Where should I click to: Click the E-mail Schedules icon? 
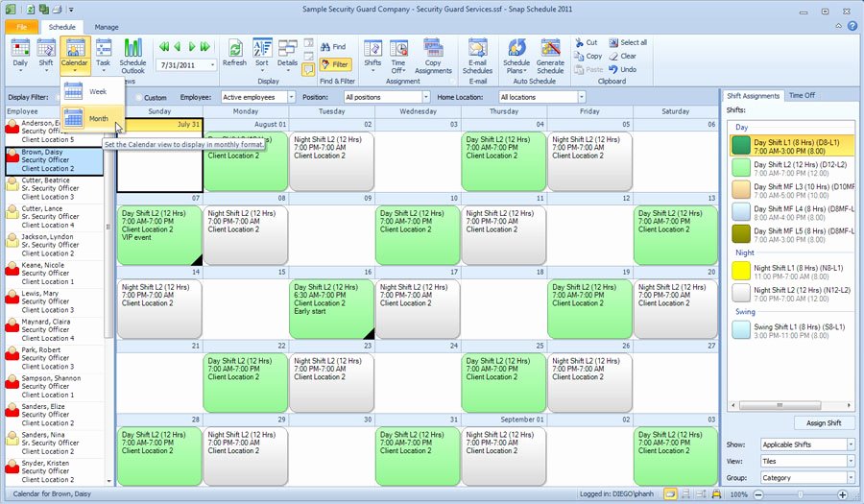click(x=478, y=56)
